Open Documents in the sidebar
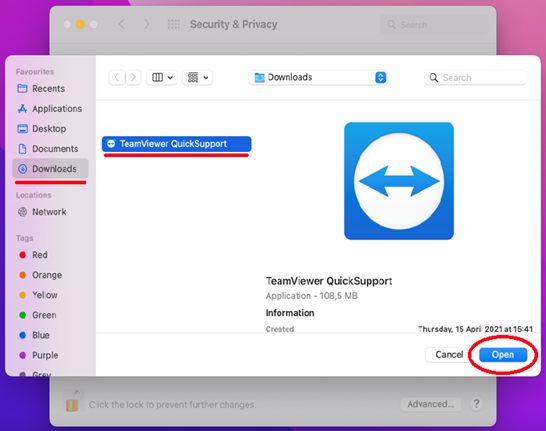Screen dimensions: 546x431 click(x=50, y=149)
